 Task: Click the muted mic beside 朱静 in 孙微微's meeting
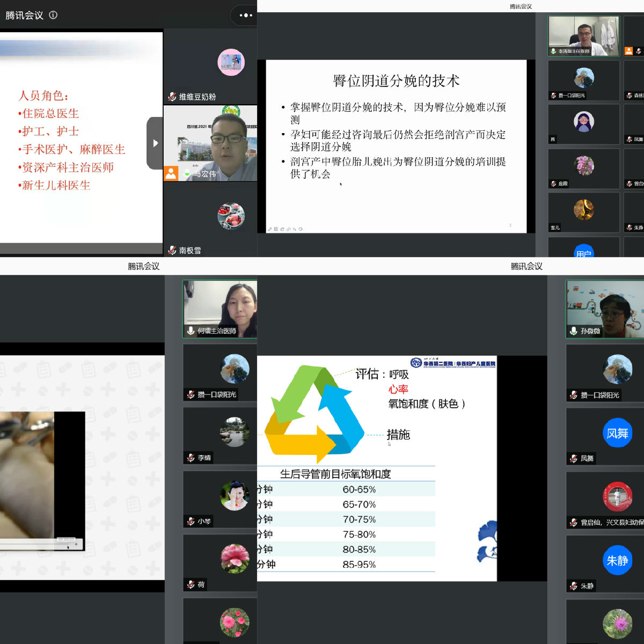[x=574, y=586]
